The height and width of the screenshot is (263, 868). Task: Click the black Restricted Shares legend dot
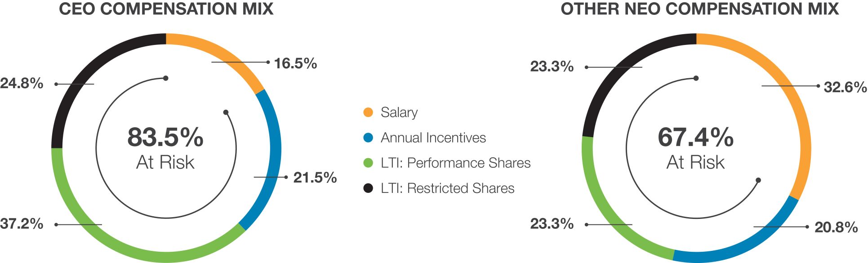click(x=368, y=188)
